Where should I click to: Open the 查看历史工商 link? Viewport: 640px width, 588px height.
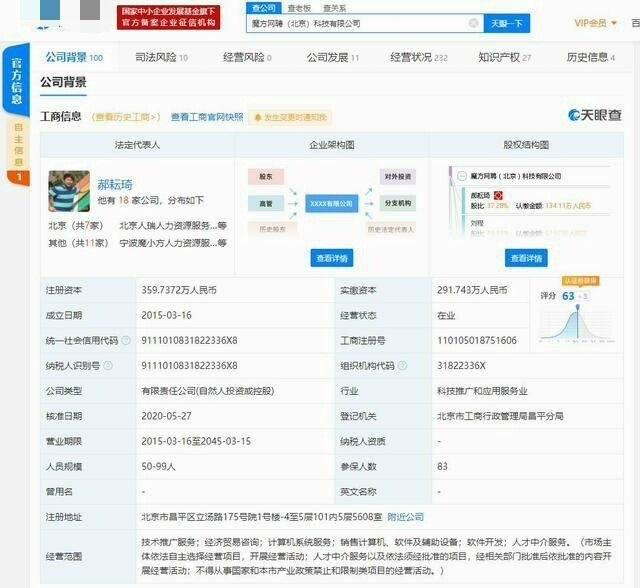click(126, 117)
